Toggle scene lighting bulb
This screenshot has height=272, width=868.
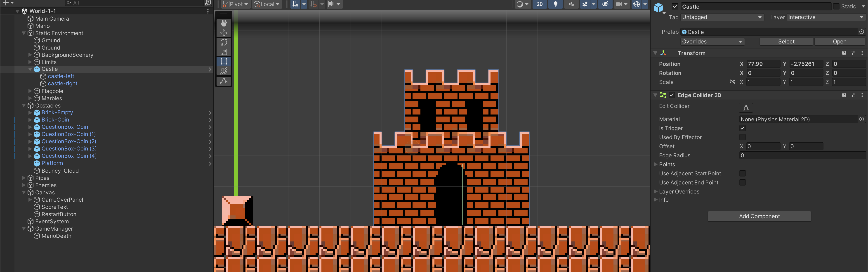pos(556,4)
